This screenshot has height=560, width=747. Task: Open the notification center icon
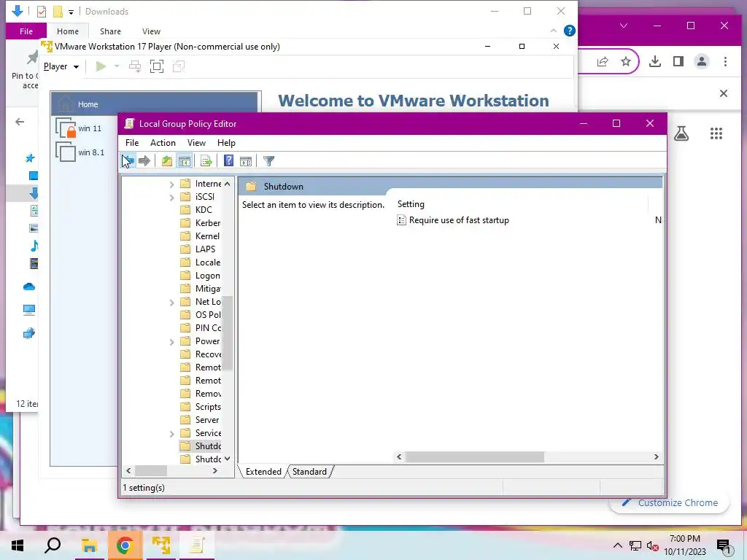(x=724, y=546)
